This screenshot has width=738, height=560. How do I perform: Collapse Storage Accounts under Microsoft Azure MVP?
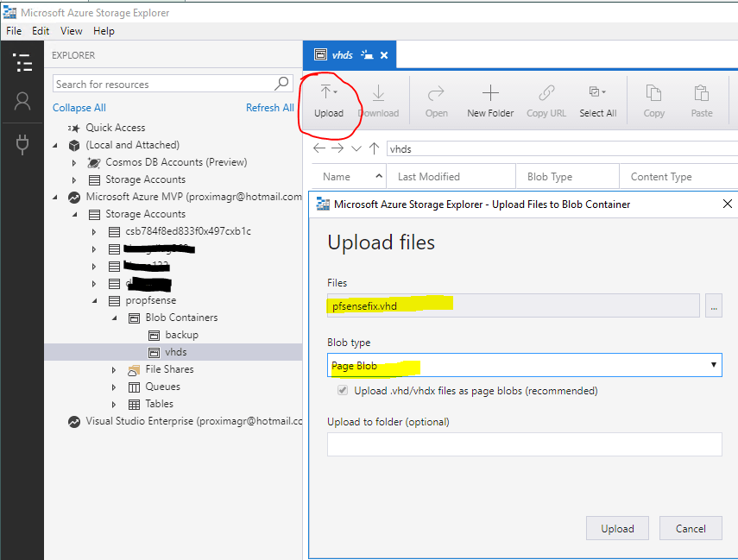[x=75, y=215]
